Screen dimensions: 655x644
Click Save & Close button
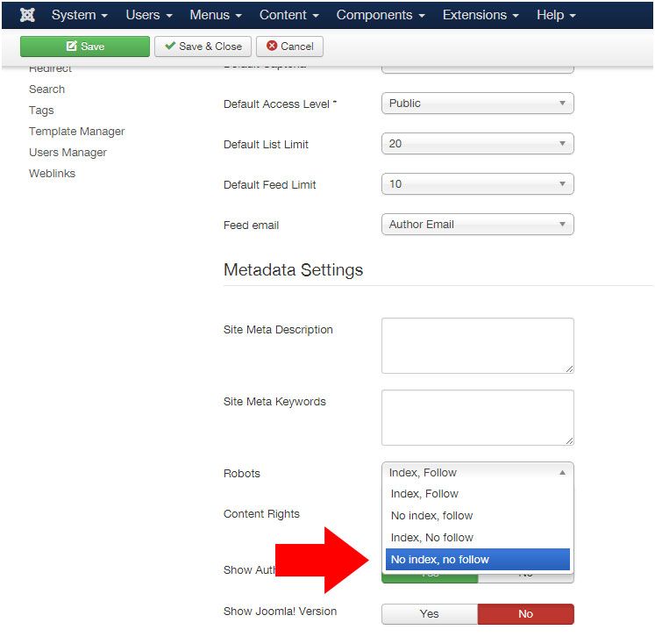click(203, 46)
